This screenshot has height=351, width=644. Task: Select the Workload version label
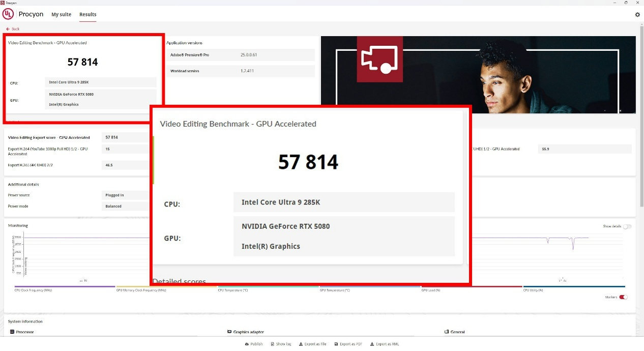(185, 71)
